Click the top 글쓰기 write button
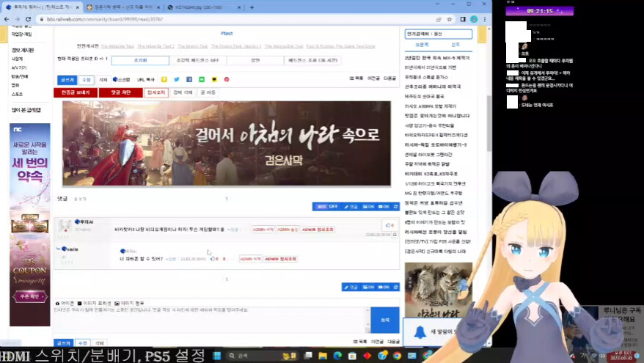644x363 pixels. tap(67, 80)
